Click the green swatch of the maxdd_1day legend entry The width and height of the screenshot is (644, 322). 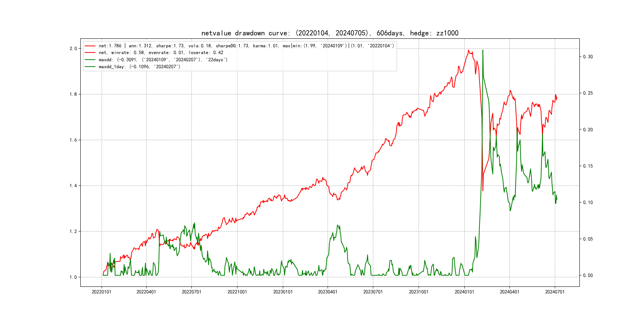point(90,67)
